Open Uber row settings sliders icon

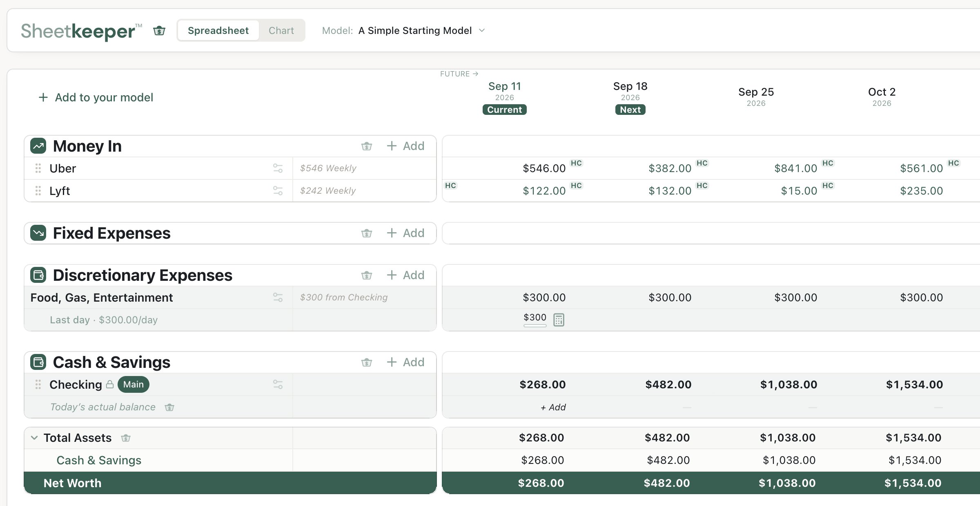278,168
